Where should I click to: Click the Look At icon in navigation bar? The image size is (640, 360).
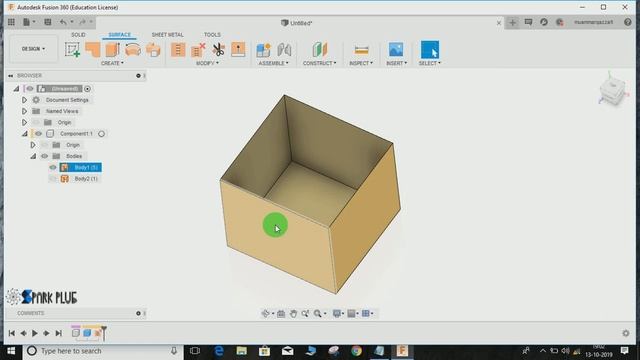click(281, 313)
